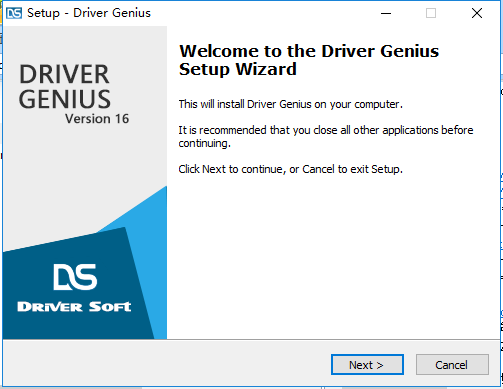Open the DS title bar system icon
Screen dimensions: 503x389
14,13
